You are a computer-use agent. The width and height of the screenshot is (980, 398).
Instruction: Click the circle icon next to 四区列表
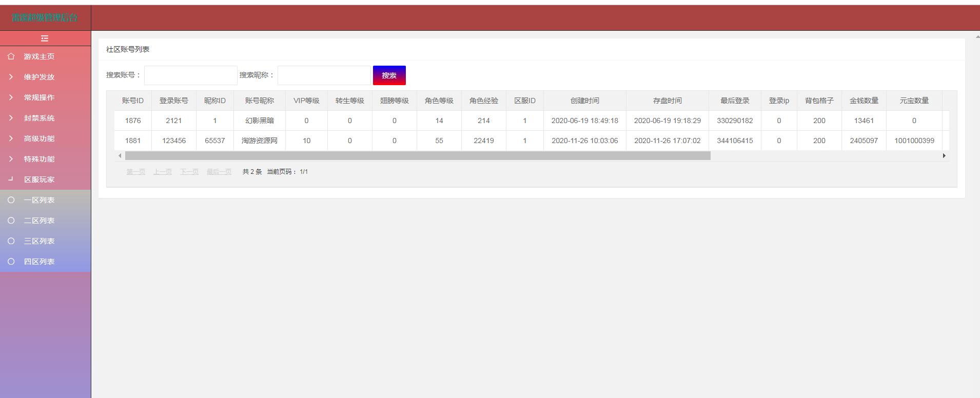click(x=11, y=262)
